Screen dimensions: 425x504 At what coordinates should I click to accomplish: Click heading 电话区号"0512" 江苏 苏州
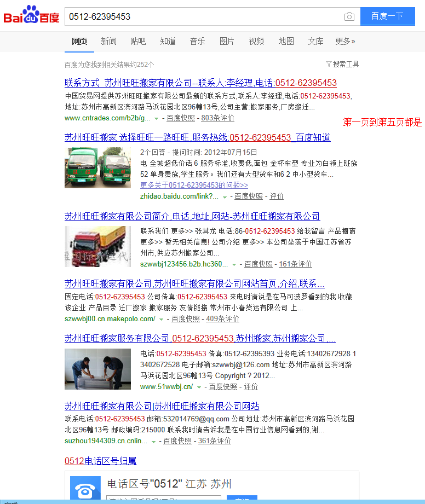pyautogui.click(x=169, y=484)
